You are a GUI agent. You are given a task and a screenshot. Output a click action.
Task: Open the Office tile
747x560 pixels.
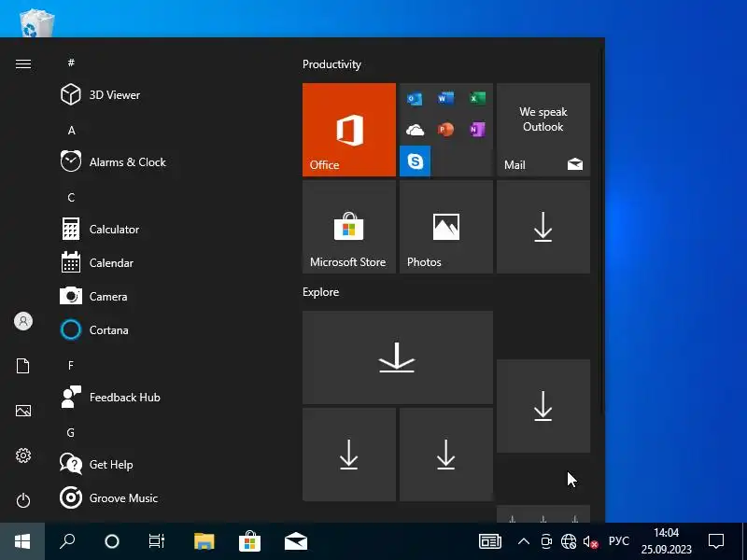[x=348, y=130]
